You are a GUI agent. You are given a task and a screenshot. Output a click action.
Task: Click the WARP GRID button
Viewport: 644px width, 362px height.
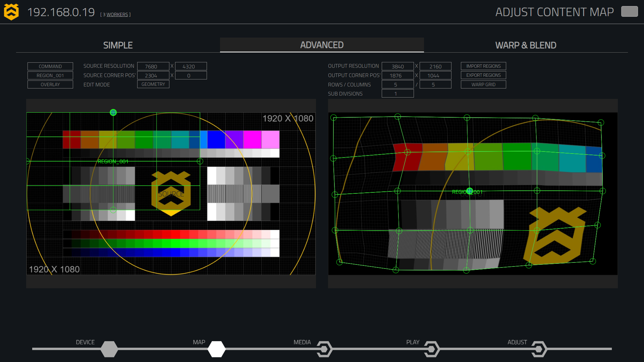483,84
